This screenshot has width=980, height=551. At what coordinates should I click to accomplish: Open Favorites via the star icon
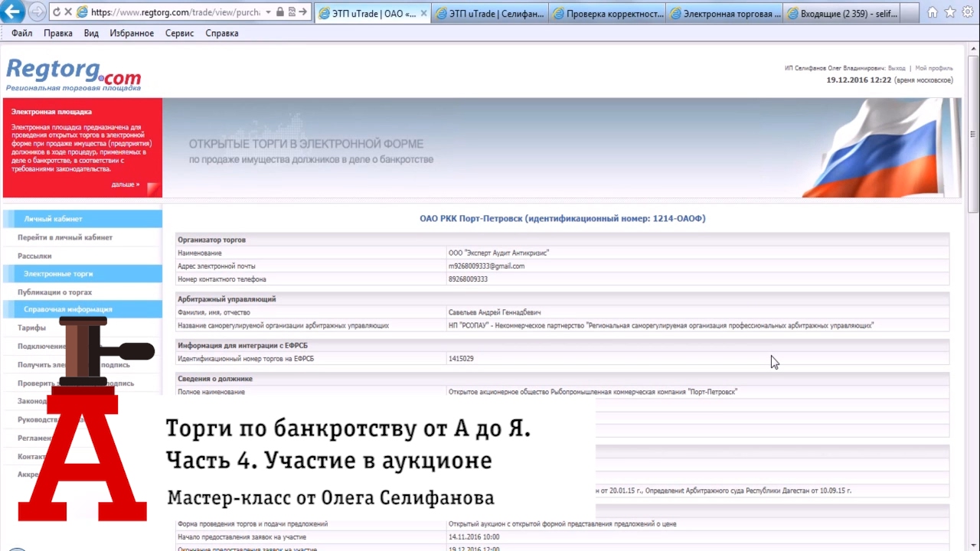tap(950, 12)
